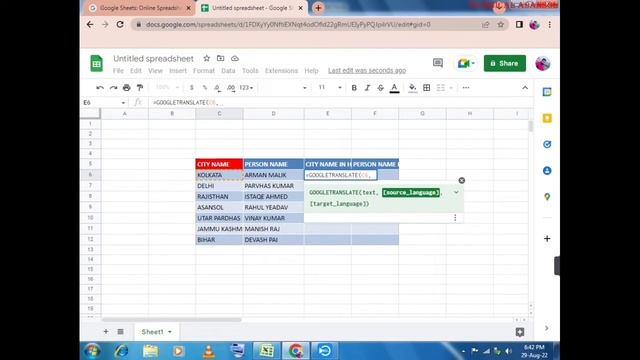The width and height of the screenshot is (640, 360).
Task: Open Excel from the Windows taskbar
Action: (x=267, y=351)
